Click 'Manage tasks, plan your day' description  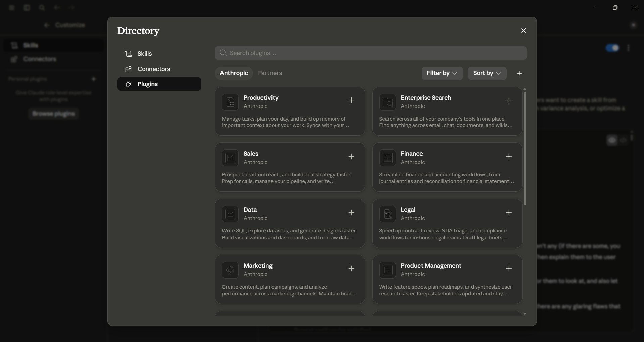pos(285,122)
